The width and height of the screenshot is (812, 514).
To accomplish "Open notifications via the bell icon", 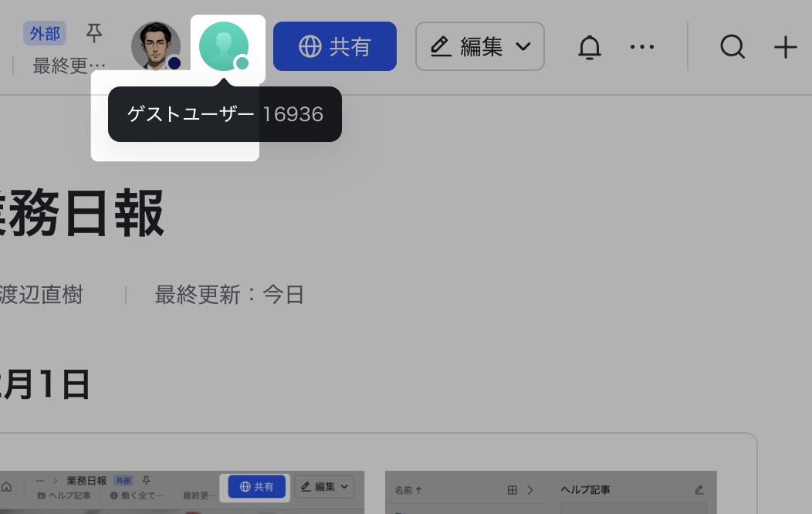I will [590, 47].
